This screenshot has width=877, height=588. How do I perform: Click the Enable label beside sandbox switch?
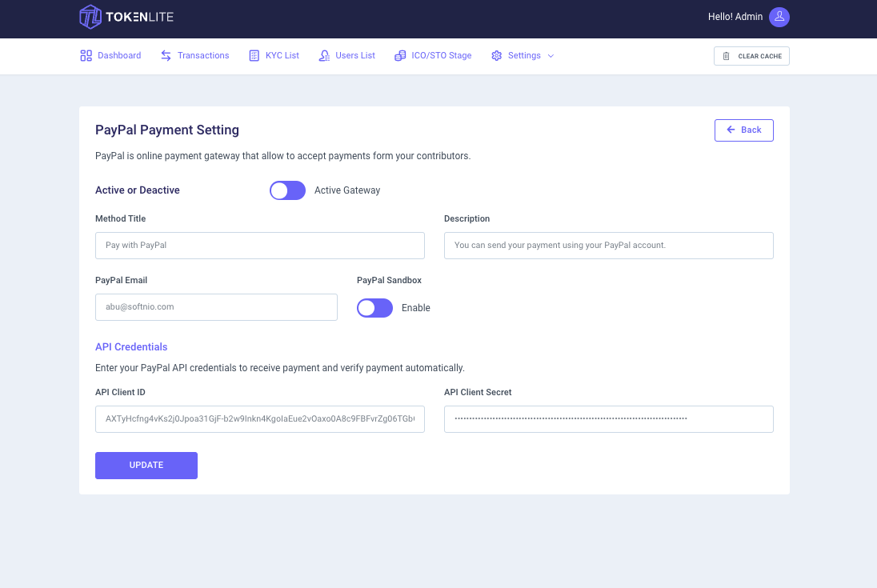pos(415,308)
